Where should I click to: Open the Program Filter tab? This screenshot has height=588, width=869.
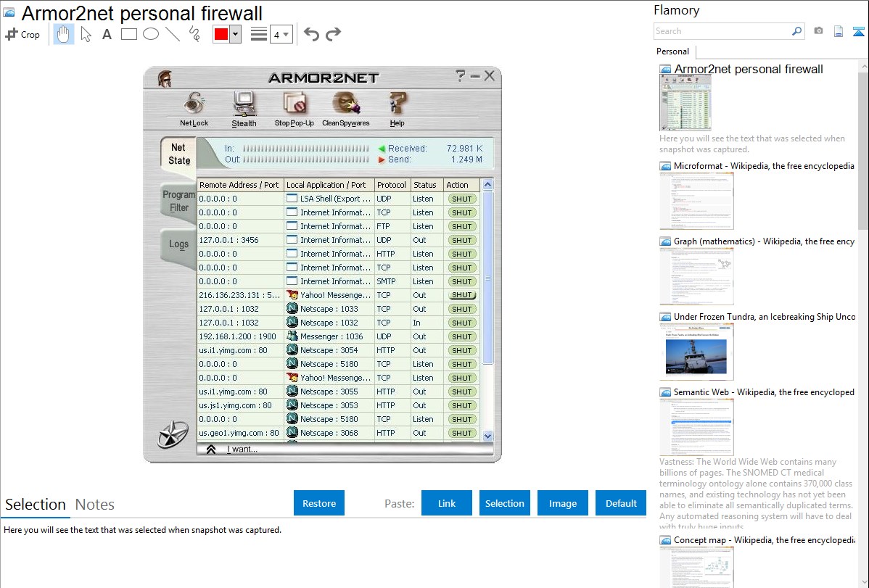178,201
